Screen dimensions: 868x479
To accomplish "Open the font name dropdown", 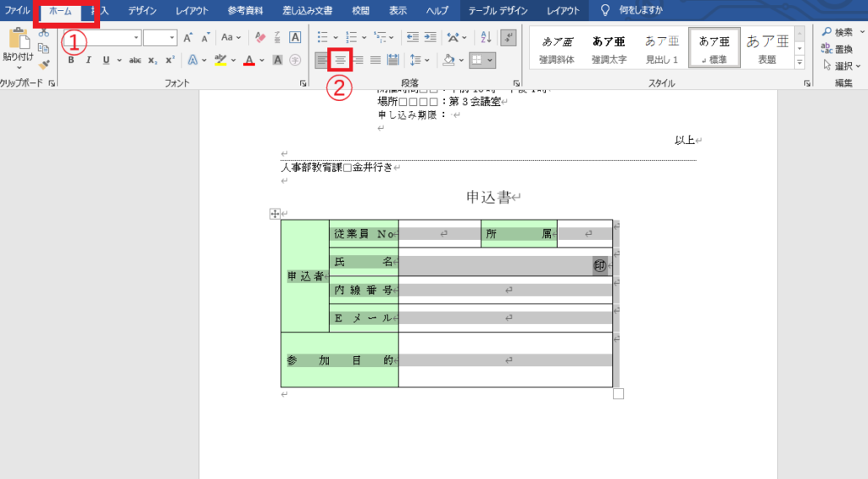I will pyautogui.click(x=136, y=37).
